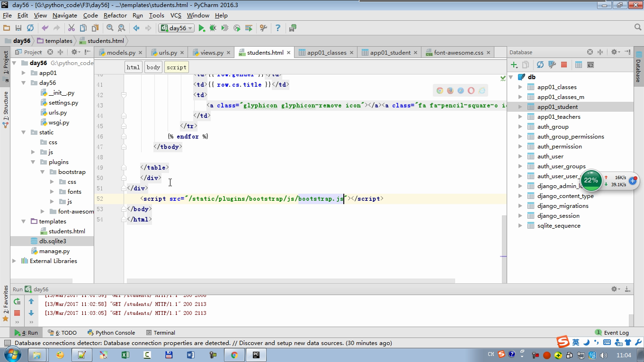Open the table editor icon in the Database panel
This screenshot has height=362, width=644.
579,65
